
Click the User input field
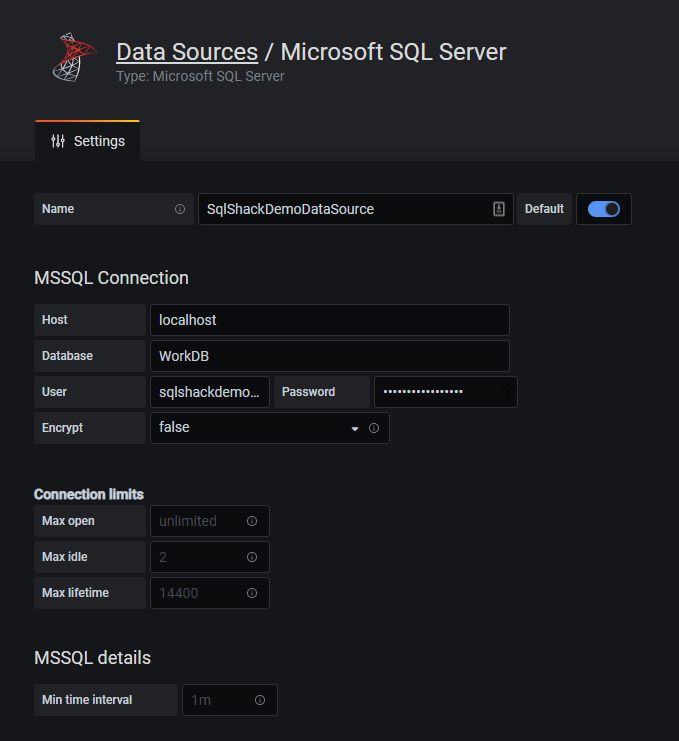point(210,392)
